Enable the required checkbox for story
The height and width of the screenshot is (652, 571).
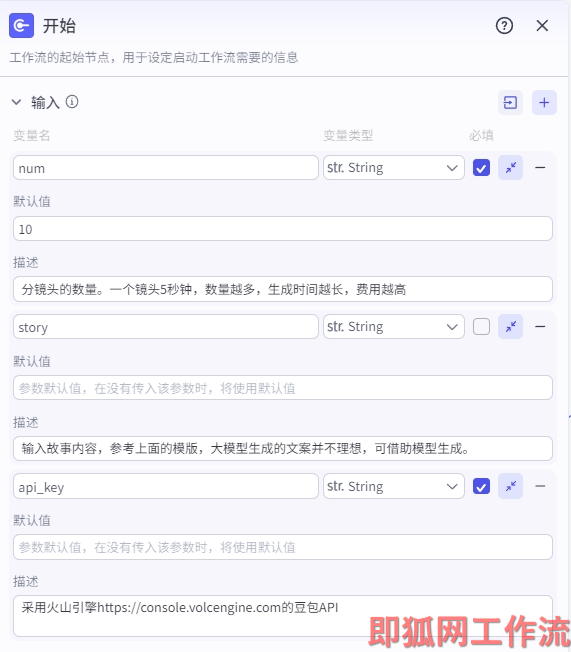tap(481, 327)
